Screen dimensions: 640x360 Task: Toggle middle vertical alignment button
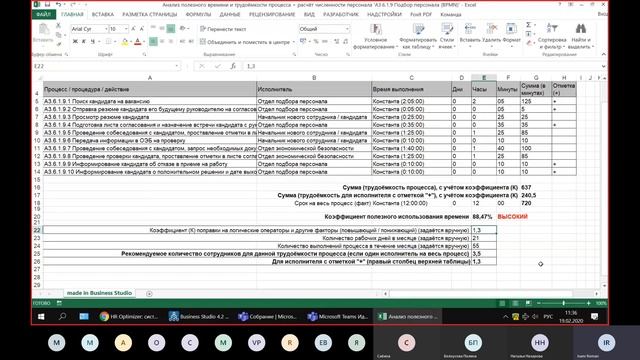(162, 29)
